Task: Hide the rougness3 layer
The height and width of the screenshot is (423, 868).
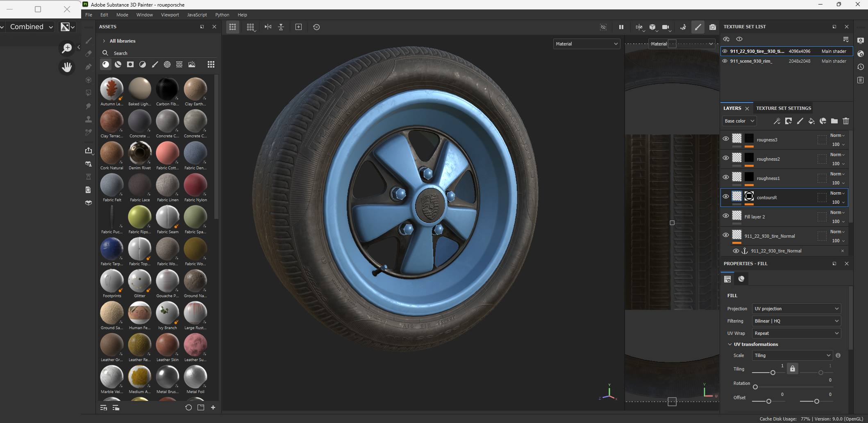Action: (726, 139)
